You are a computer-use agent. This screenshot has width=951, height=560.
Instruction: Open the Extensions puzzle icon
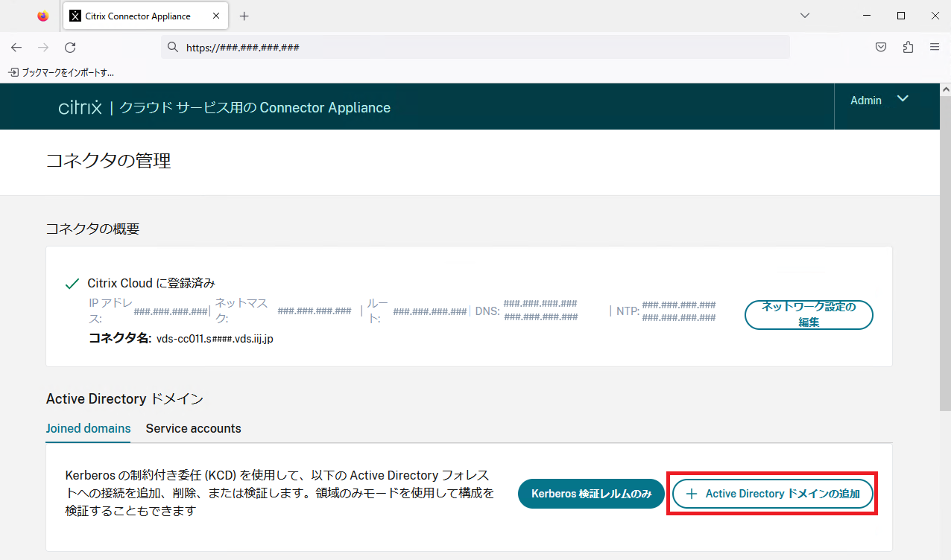point(908,47)
